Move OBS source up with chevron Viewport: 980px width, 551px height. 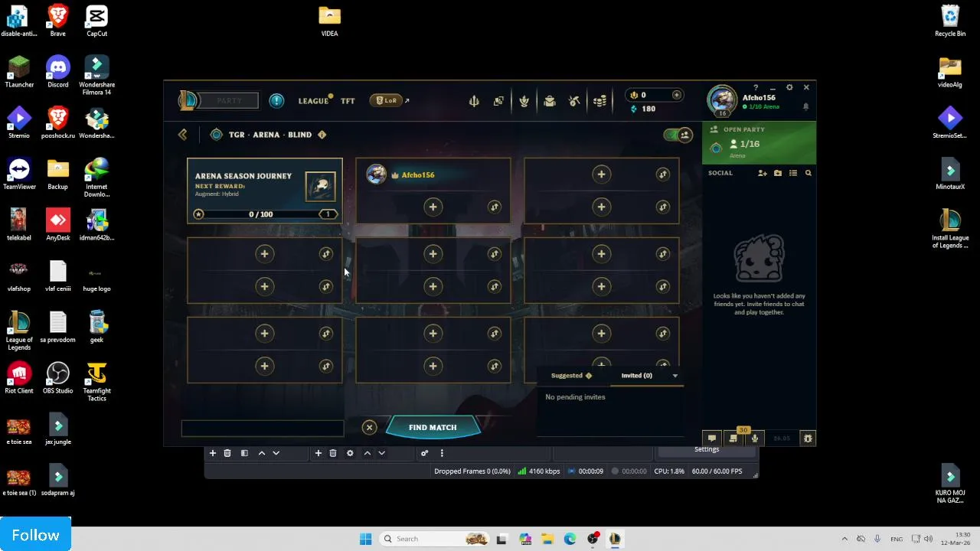tap(367, 453)
